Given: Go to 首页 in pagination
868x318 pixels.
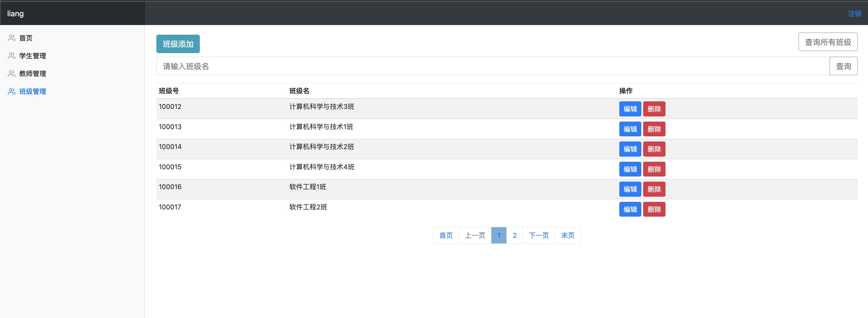Looking at the screenshot, I should 446,235.
